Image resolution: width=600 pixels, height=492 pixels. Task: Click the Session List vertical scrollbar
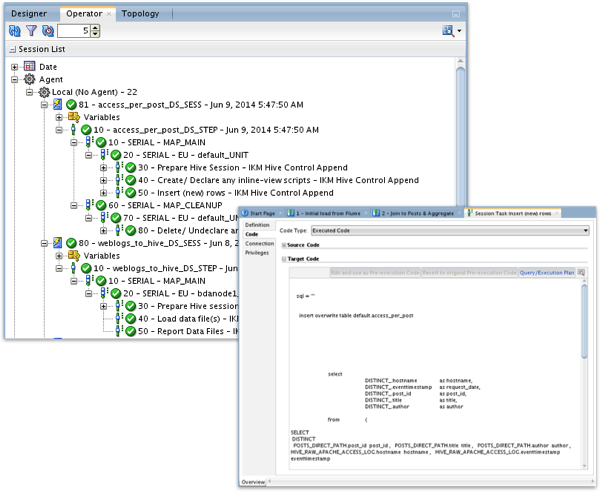pyautogui.click(x=460, y=137)
